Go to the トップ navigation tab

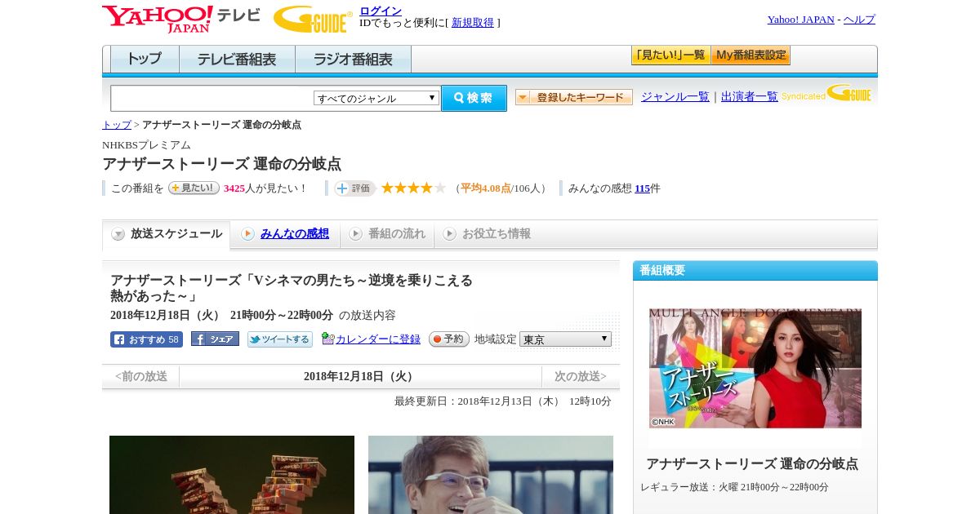[145, 60]
